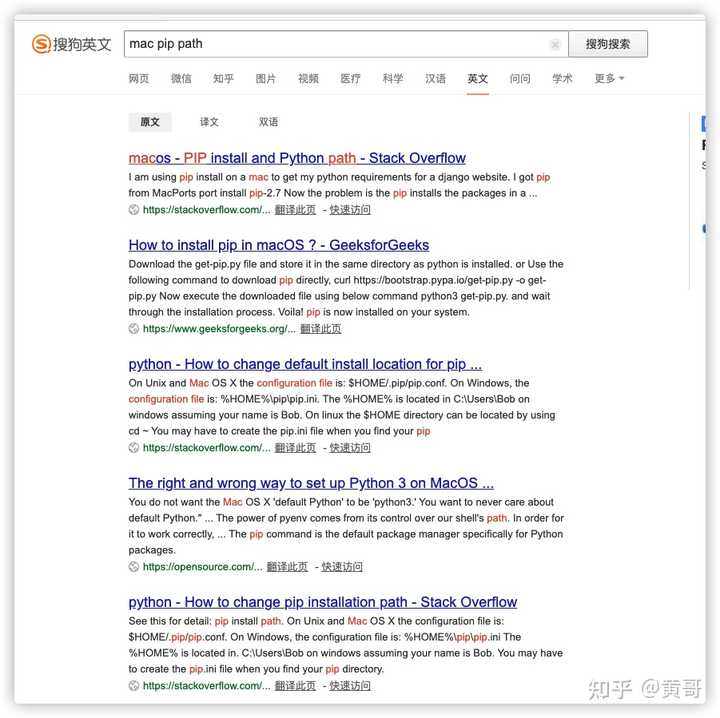Viewport: 720px width, 718px height.
Task: Expand the 更多 dropdown menu
Action: click(609, 79)
